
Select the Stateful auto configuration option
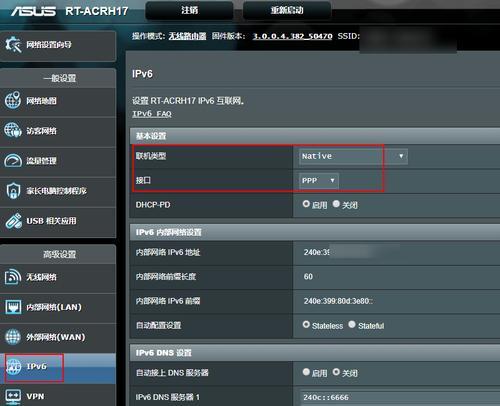pos(352,324)
